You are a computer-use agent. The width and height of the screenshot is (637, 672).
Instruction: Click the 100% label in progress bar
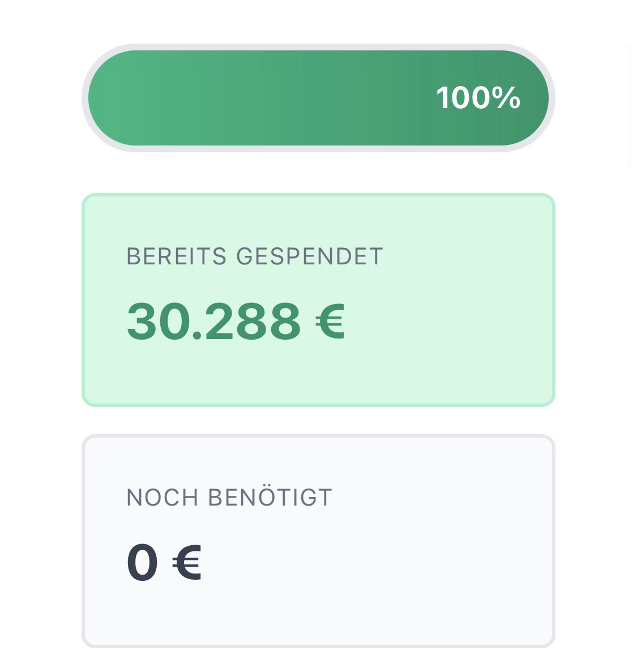[x=478, y=98]
